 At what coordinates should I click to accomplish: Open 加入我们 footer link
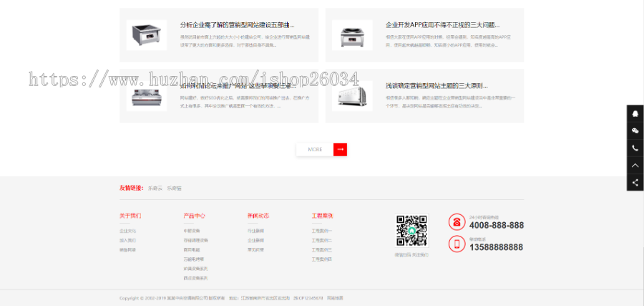pos(128,241)
